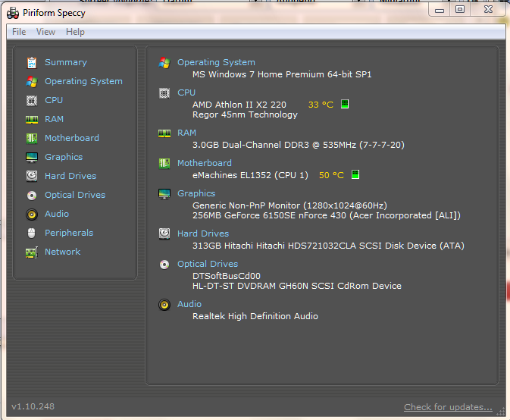Click the Audio speaker icon in sidebar
Screen dimensions: 510x420
[x=32, y=215]
